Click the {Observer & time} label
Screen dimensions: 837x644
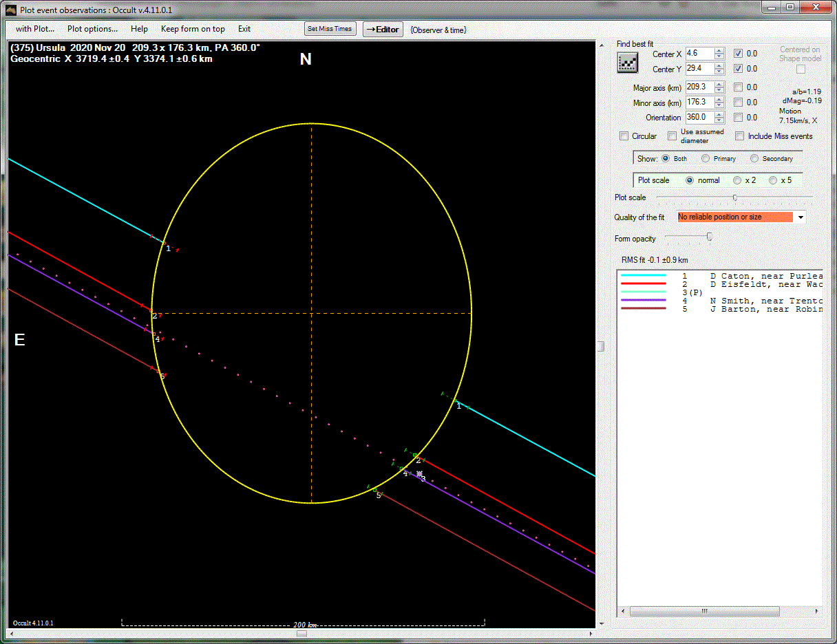click(438, 30)
